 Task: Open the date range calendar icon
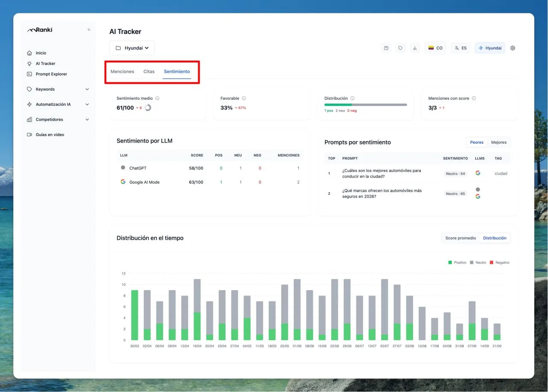click(386, 48)
